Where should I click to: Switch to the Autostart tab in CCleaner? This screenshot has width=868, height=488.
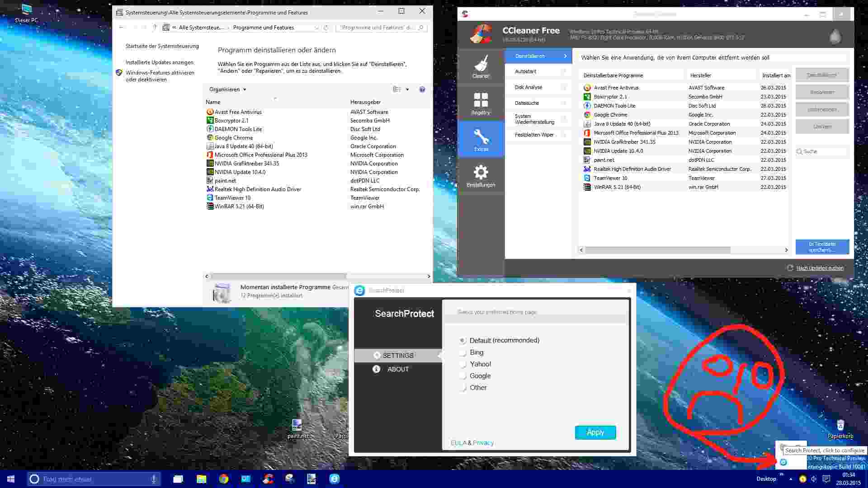(538, 71)
